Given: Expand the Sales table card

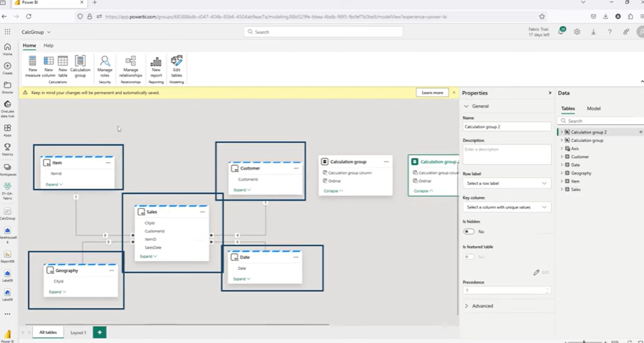Looking at the screenshot, I should coord(149,256).
